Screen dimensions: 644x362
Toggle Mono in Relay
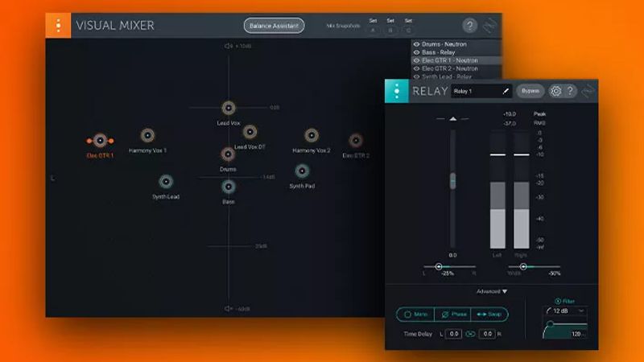point(415,315)
